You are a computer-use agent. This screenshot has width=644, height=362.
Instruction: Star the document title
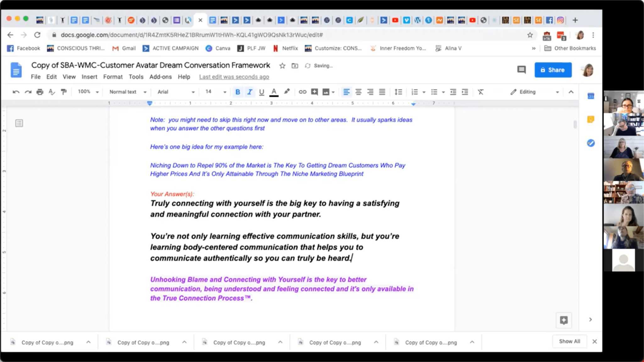(282, 66)
